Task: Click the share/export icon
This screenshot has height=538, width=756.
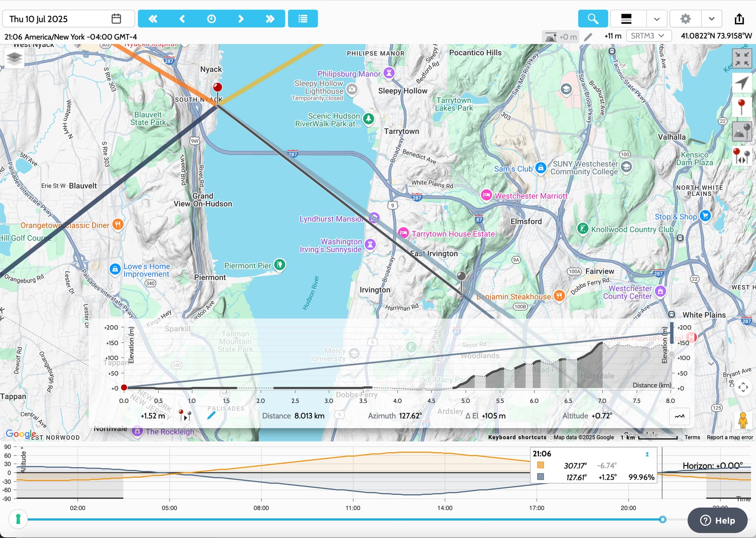Action: pyautogui.click(x=739, y=18)
